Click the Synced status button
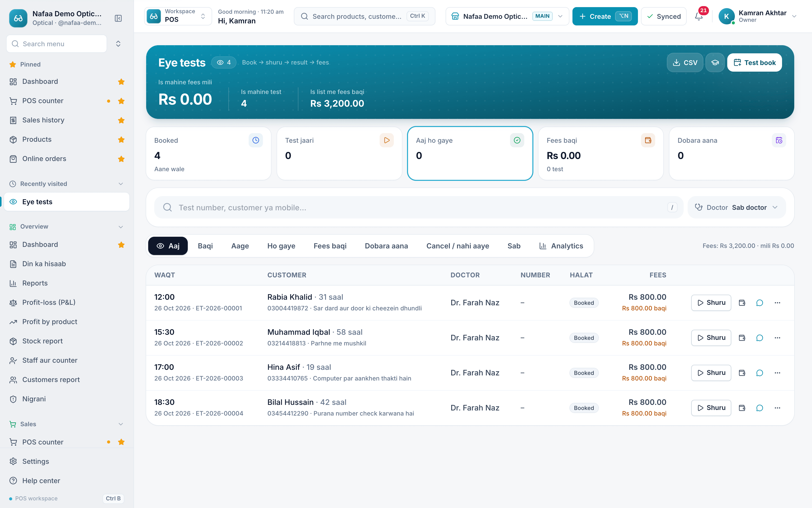Screen dimensions: 812x508 (x=663, y=16)
